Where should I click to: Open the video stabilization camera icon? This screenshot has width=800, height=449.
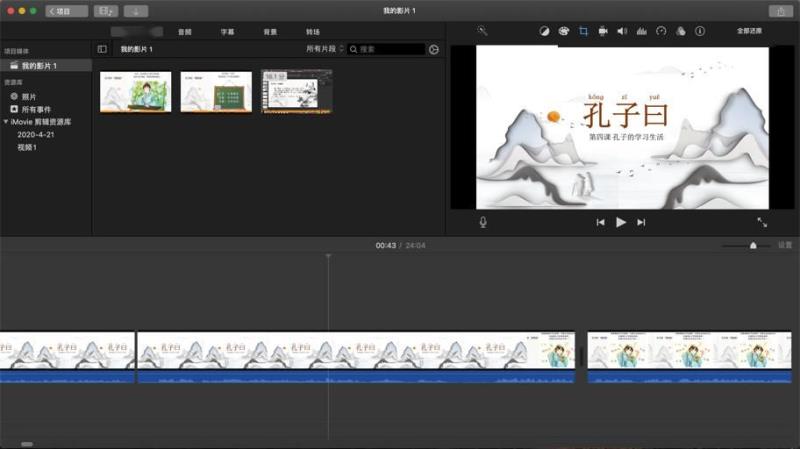(603, 32)
